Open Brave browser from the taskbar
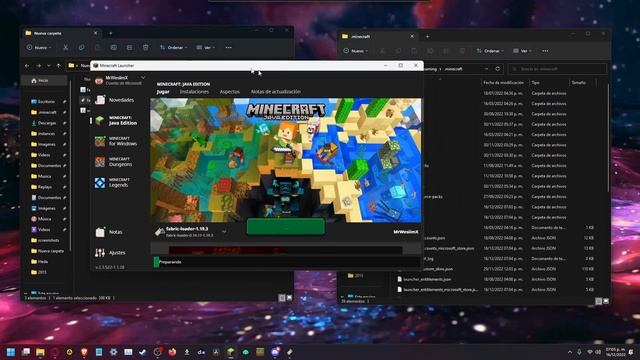The height and width of the screenshot is (360, 640). [84, 352]
